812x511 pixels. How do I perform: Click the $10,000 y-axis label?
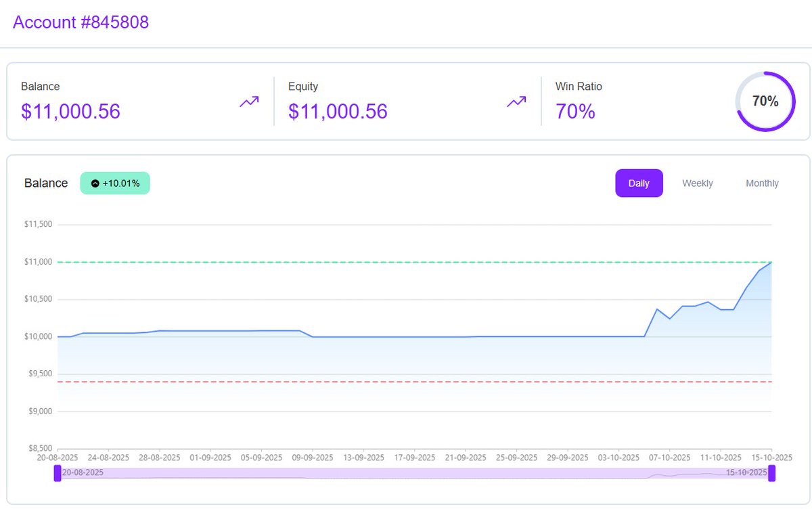tap(38, 337)
